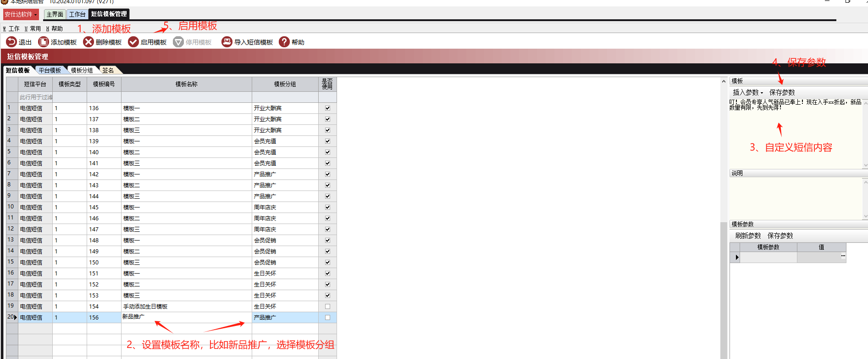Check the 是否使用 box for template 156
Screen dimensions: 868x359
(x=327, y=317)
